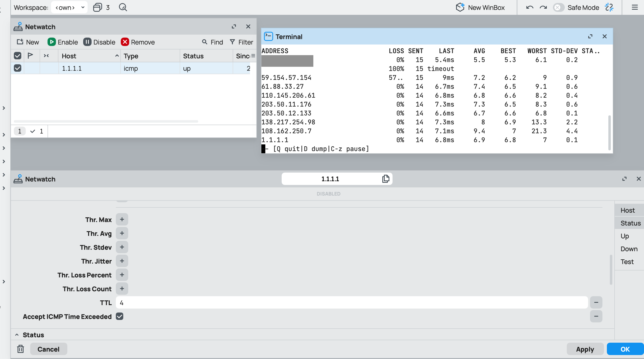Screen dimensions: 644x359
Task: Click the red Remove icon
Action: coord(125,42)
